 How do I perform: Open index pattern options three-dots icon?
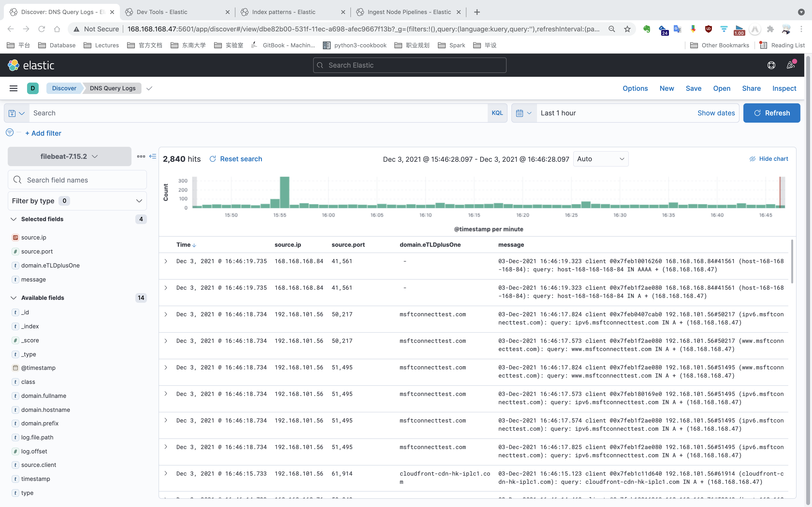pyautogui.click(x=141, y=156)
